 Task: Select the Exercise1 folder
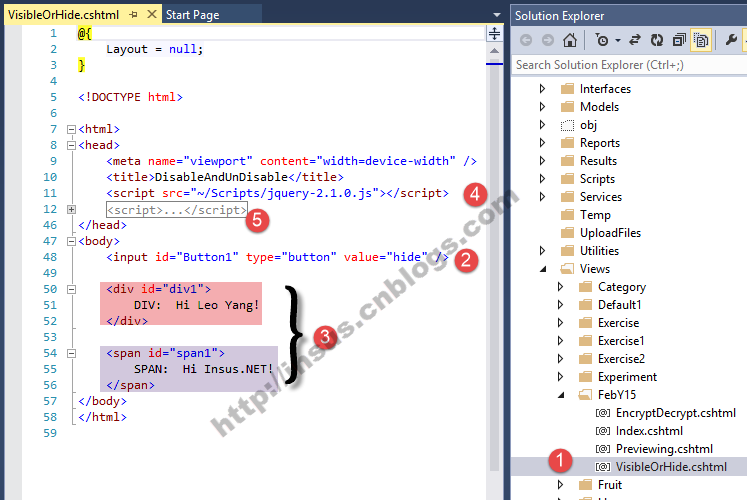click(x=621, y=341)
